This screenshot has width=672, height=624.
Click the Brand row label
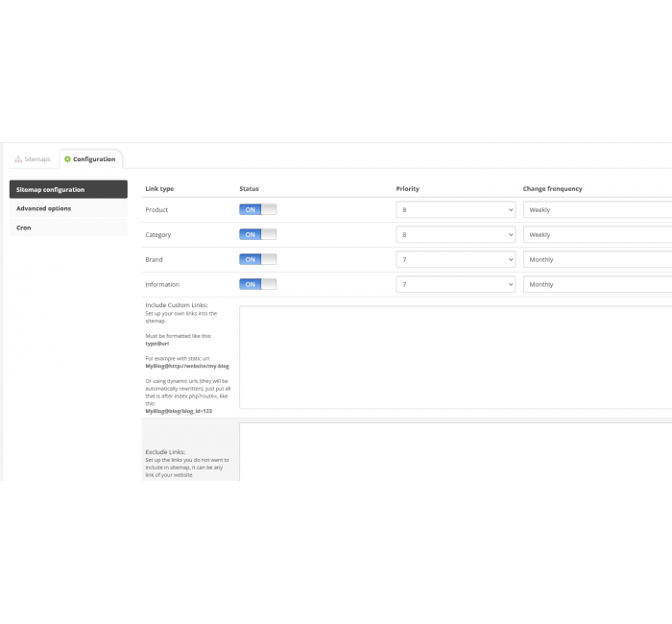154,259
